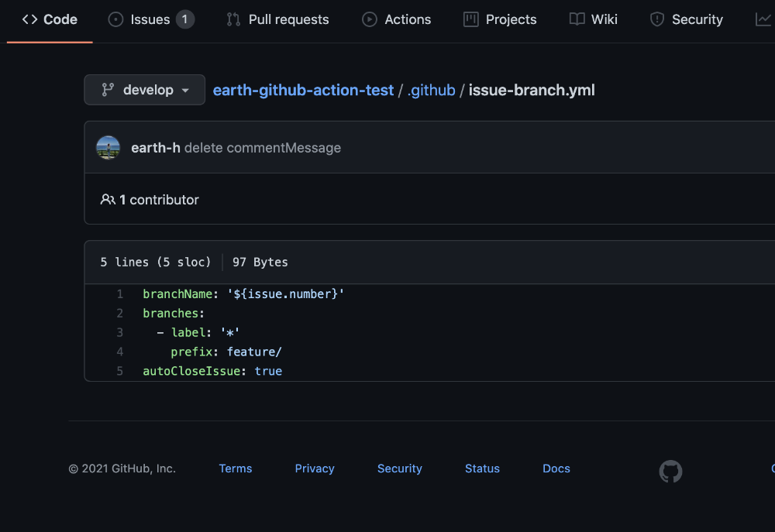Select line number 1
775x532 pixels.
tap(119, 294)
